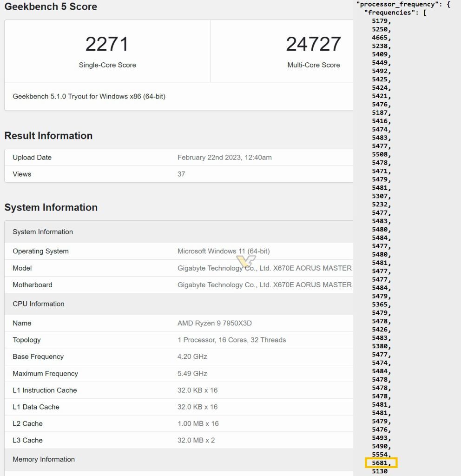This screenshot has width=461, height=476.
Task: Click the Views count of 37
Action: coord(181,174)
